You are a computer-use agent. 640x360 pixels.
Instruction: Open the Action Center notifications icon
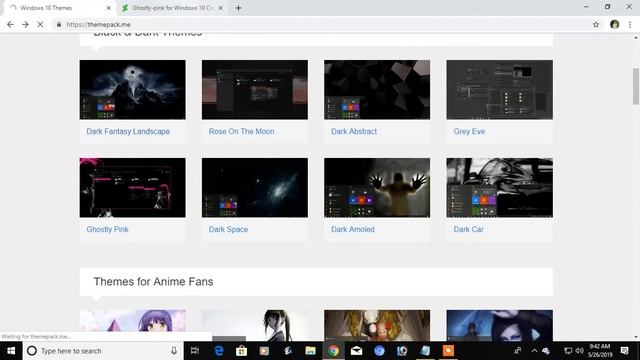point(624,351)
